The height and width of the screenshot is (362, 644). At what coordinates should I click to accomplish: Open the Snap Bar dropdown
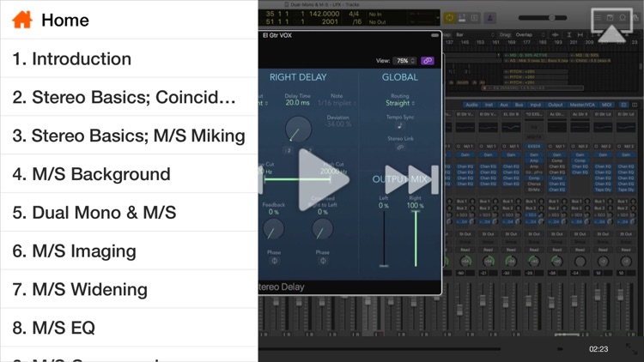click(x=475, y=35)
